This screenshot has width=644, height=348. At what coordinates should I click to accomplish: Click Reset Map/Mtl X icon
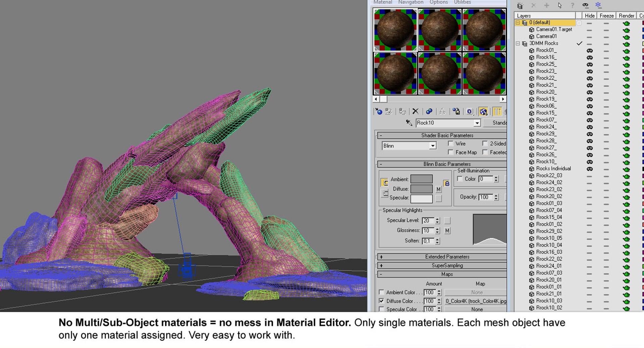point(415,112)
